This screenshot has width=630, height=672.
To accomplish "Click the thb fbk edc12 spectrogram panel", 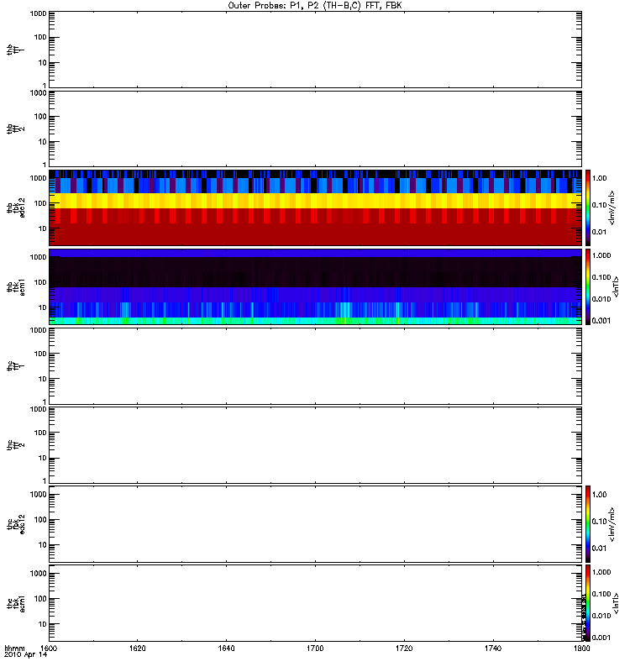I will coord(316,207).
